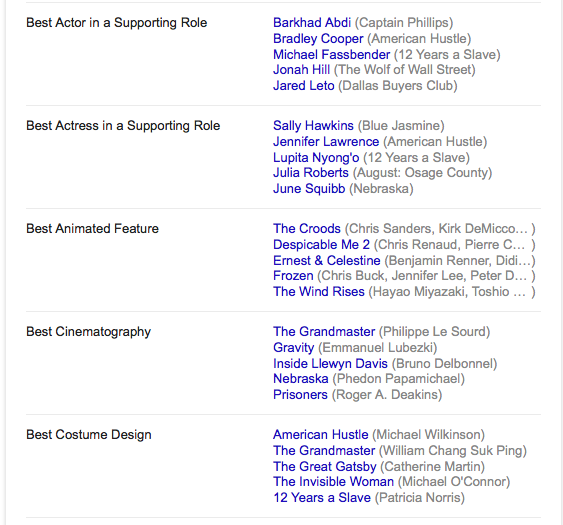Open the Barkhad Abdi link

coord(312,23)
